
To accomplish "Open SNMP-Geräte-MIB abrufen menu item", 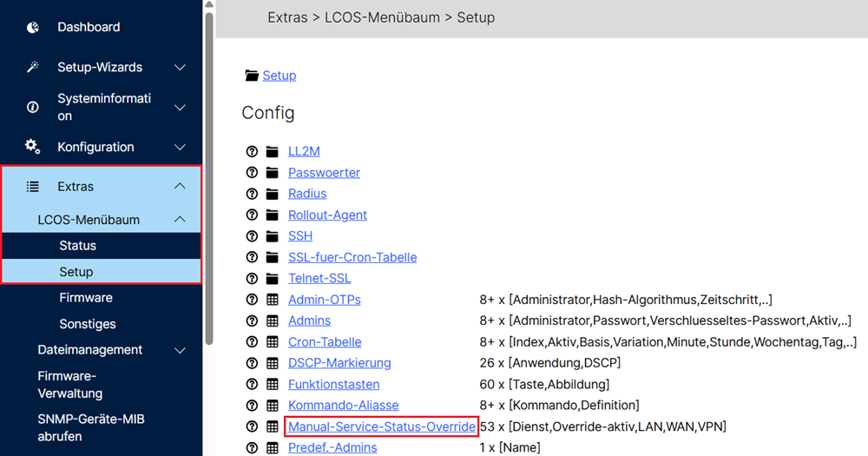I will pyautogui.click(x=91, y=427).
